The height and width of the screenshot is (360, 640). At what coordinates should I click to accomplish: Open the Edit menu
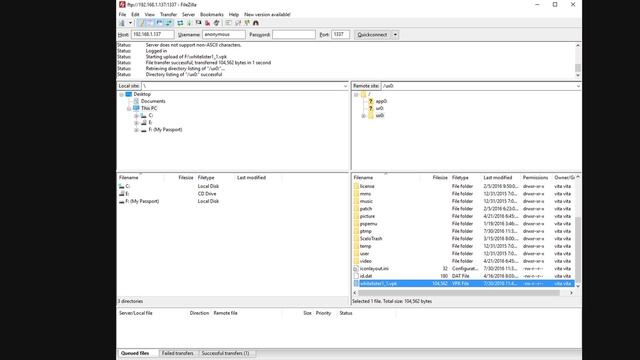pos(135,14)
